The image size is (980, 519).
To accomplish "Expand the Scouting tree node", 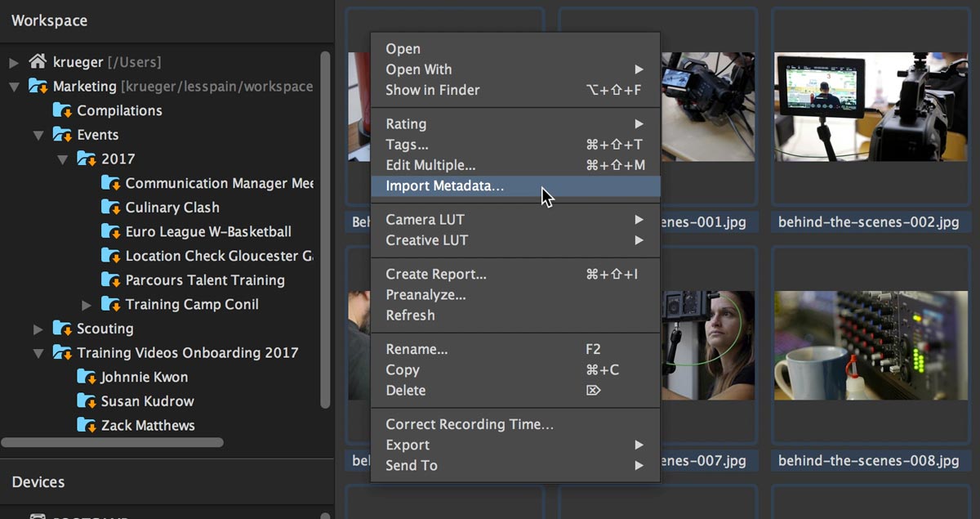I will [38, 329].
